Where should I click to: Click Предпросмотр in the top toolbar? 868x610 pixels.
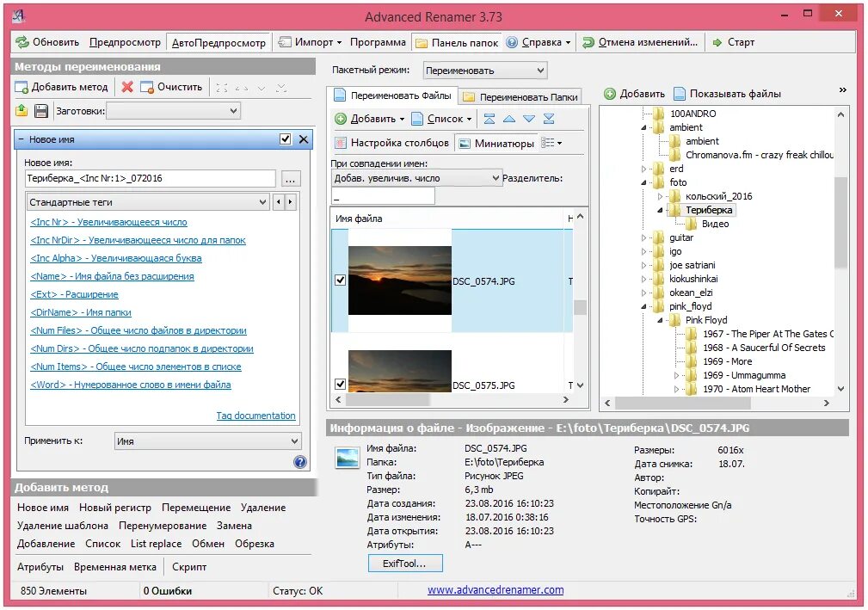pyautogui.click(x=125, y=42)
